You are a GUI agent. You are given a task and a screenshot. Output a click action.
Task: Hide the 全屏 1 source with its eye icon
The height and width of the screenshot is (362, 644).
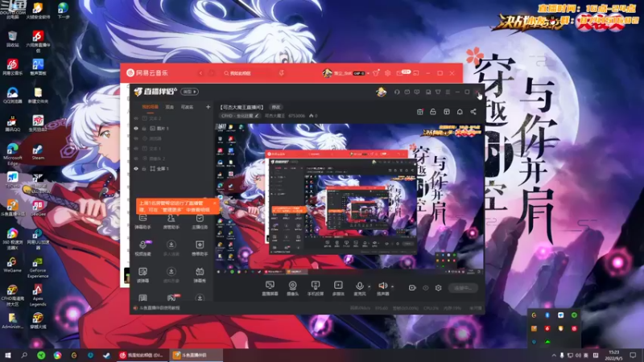pyautogui.click(x=136, y=169)
